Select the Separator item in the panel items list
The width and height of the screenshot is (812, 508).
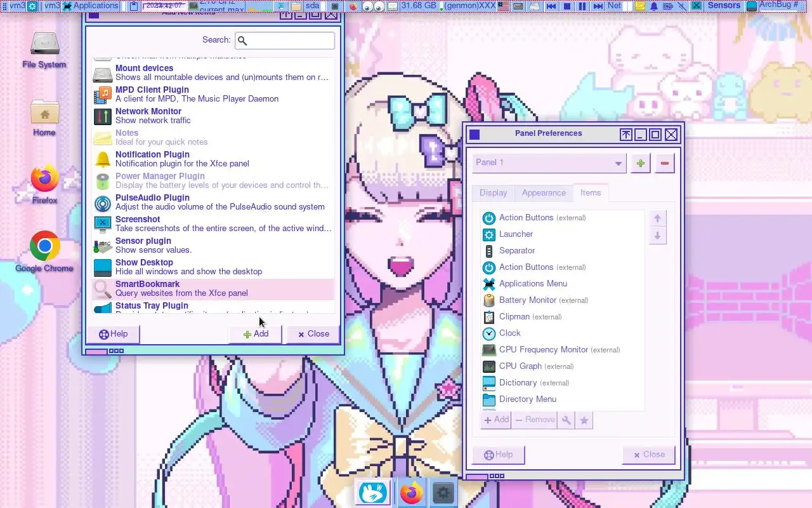click(563, 251)
